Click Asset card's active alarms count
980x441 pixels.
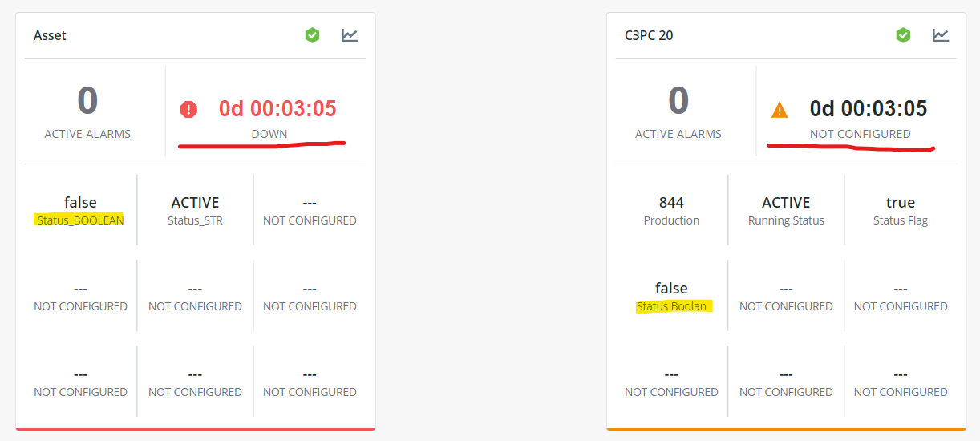pos(87,102)
